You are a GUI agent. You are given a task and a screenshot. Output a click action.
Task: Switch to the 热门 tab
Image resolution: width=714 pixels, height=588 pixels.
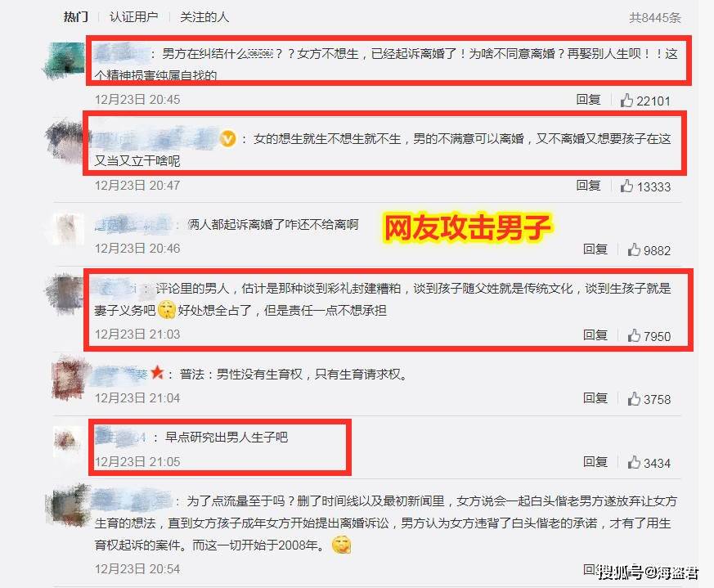(75, 17)
